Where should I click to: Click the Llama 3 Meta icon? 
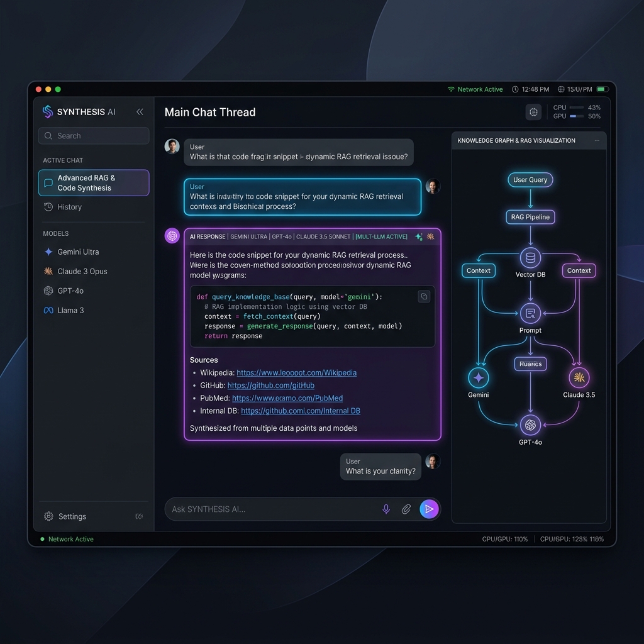48,310
